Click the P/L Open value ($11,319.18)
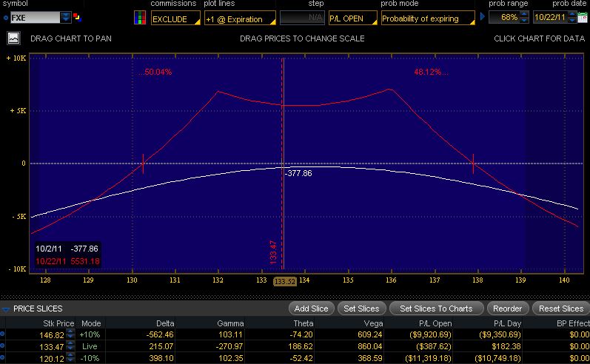Viewport: 590px width, 364px height. [x=428, y=358]
